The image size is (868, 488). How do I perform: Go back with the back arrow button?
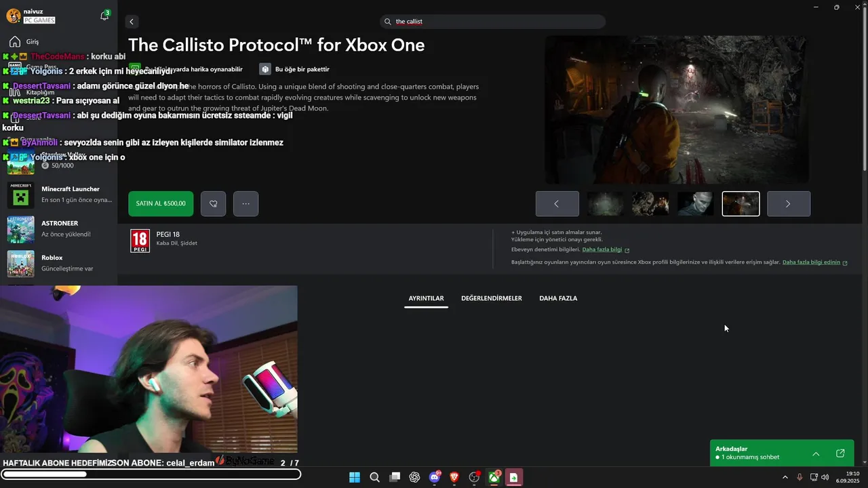132,22
